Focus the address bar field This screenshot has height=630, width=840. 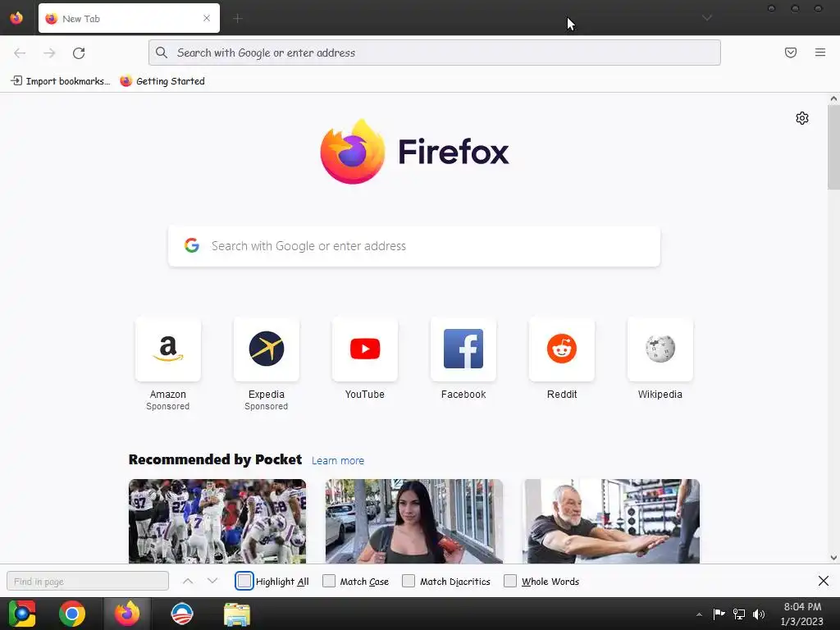click(435, 52)
